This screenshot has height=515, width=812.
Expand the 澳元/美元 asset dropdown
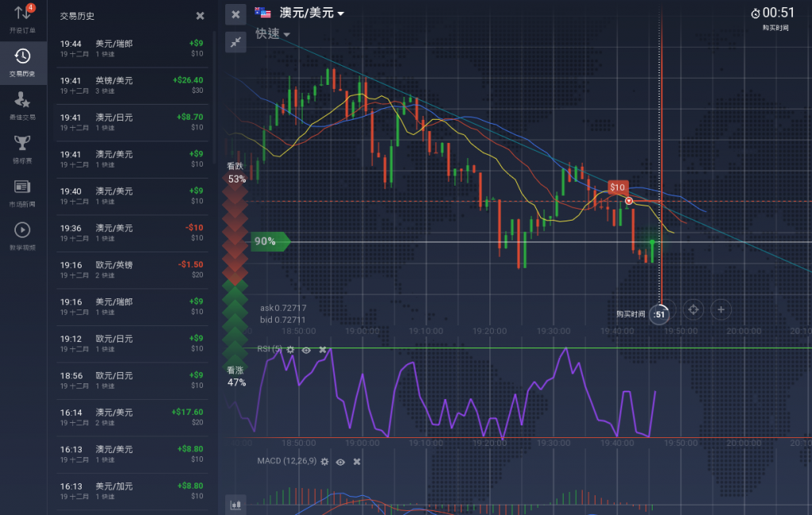click(311, 13)
